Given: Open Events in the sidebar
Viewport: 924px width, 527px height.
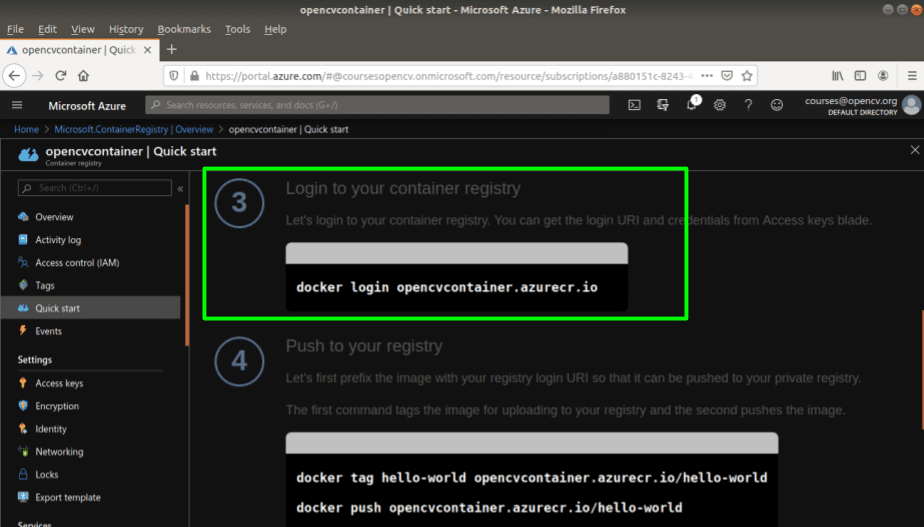Looking at the screenshot, I should [x=48, y=331].
